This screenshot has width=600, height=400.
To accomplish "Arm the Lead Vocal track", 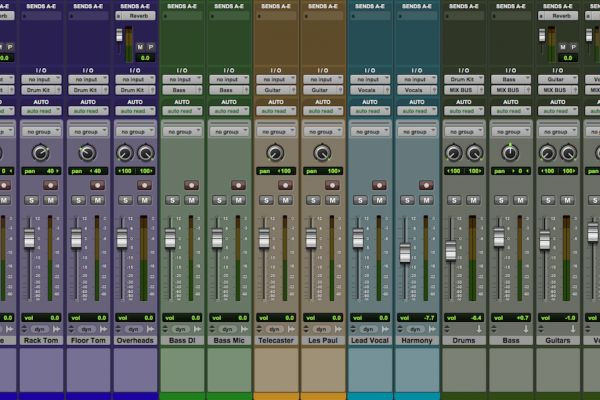I will coord(379,185).
